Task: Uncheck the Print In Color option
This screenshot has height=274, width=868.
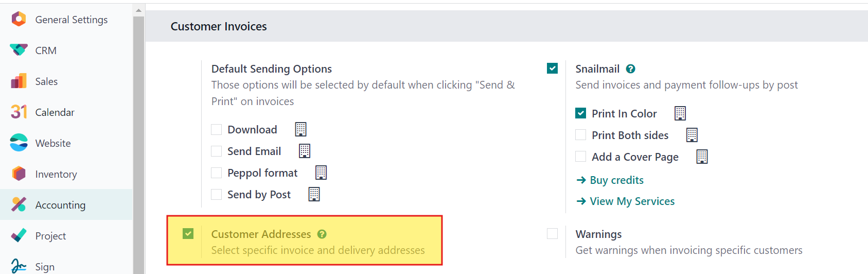Action: pyautogui.click(x=581, y=113)
